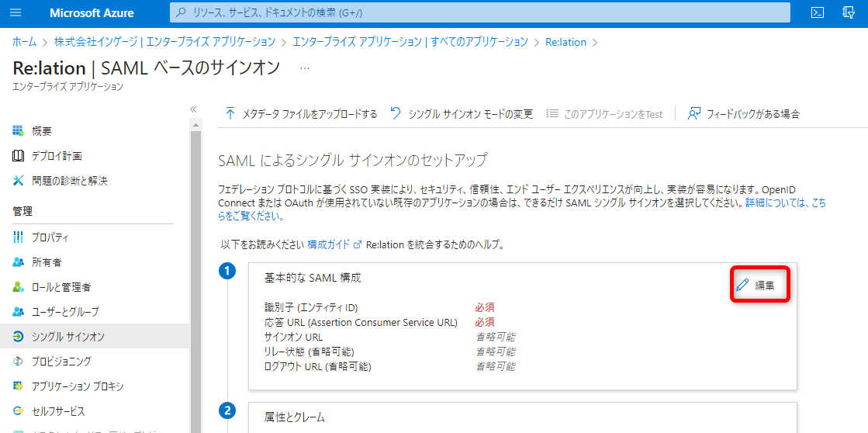Image resolution: width=868 pixels, height=433 pixels.
Task: Open プロパティ in the sidebar
Action: (x=50, y=238)
